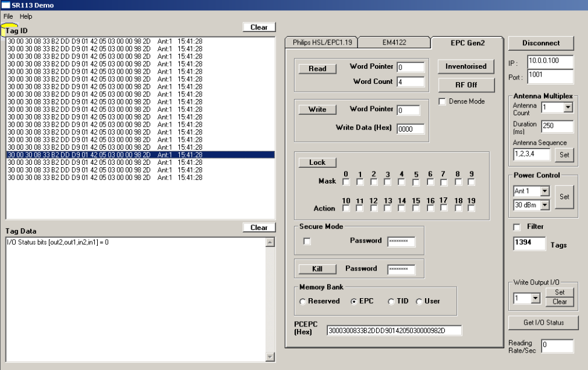Click the Lock button
Screen dimensions: 588x370
point(318,162)
